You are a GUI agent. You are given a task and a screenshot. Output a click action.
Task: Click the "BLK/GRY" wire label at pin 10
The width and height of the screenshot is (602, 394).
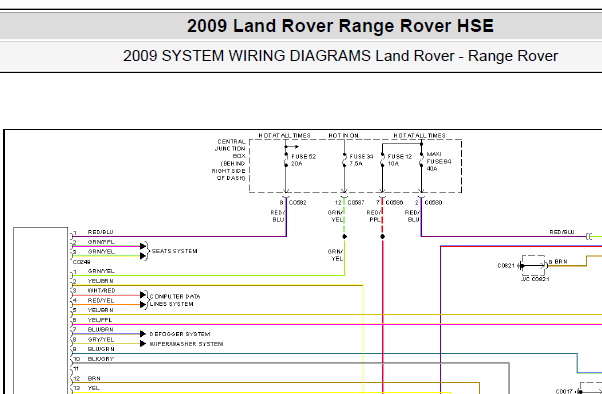click(101, 359)
